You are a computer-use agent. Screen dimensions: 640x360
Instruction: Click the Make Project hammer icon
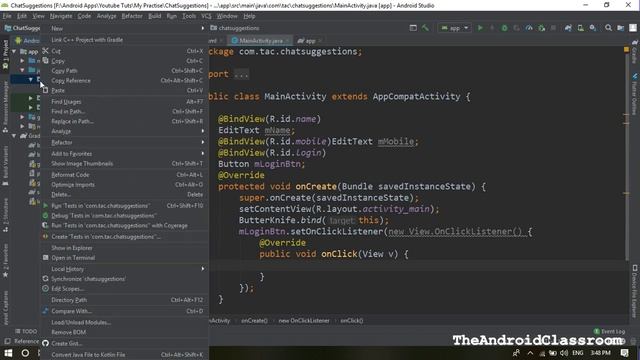425,28
